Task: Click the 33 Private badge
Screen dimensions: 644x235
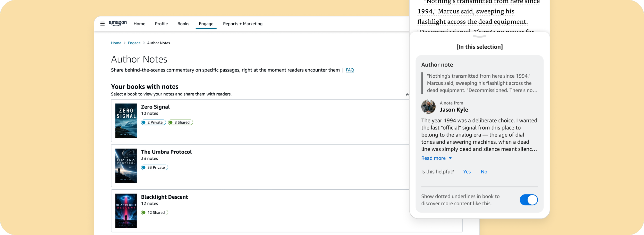Action: click(x=155, y=167)
